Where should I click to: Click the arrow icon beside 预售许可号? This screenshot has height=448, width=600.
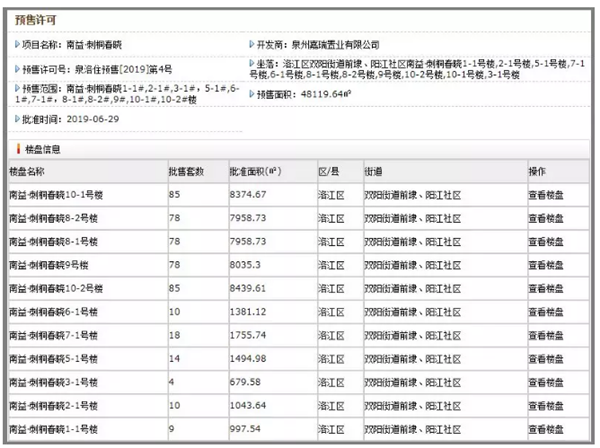(x=17, y=69)
